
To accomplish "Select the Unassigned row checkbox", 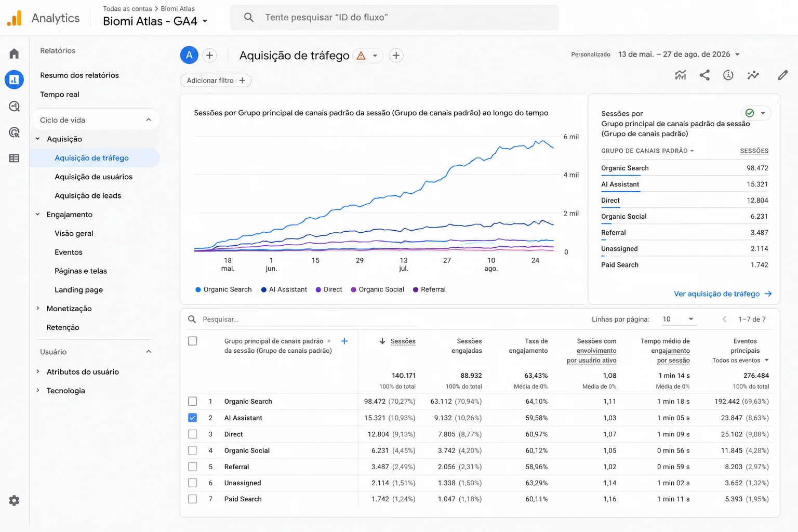I will [193, 483].
